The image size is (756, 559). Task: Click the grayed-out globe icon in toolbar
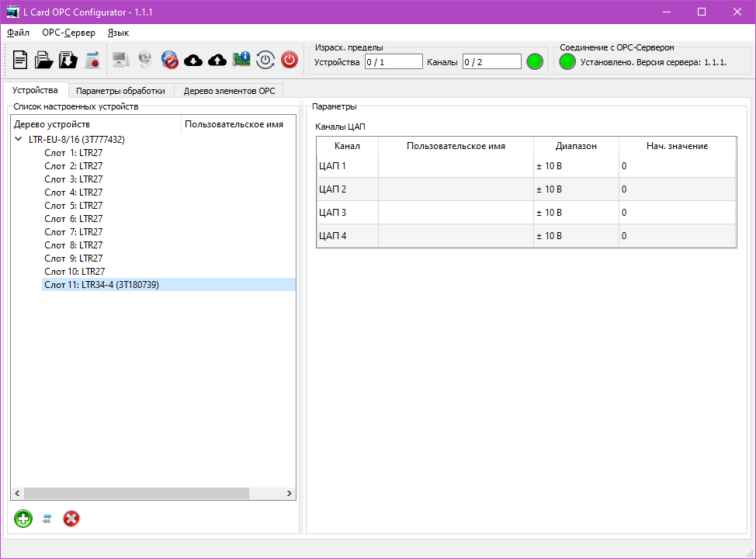pyautogui.click(x=144, y=60)
